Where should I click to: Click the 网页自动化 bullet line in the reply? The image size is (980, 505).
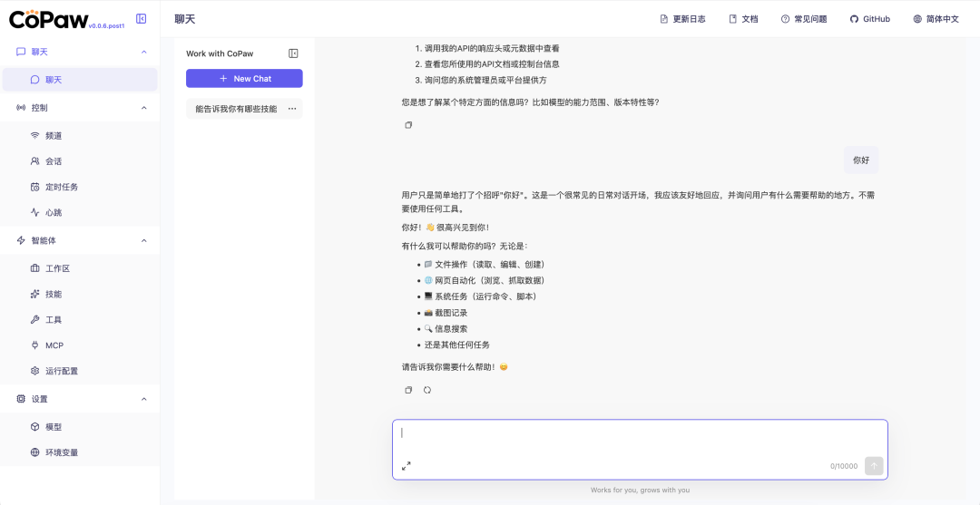pos(485,280)
